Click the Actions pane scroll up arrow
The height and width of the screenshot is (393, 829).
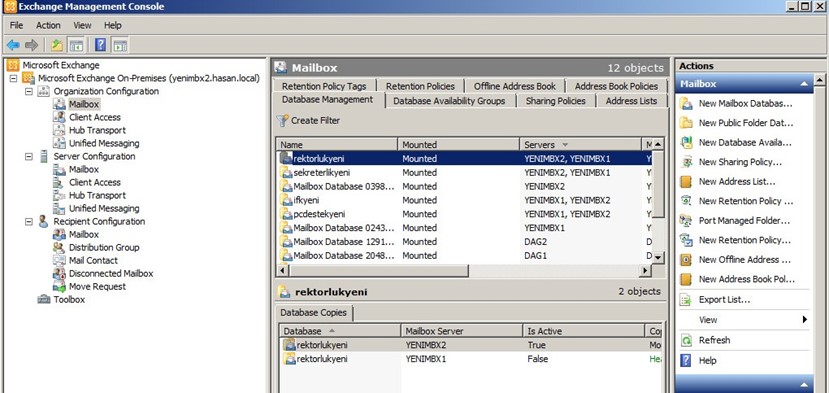point(819,80)
